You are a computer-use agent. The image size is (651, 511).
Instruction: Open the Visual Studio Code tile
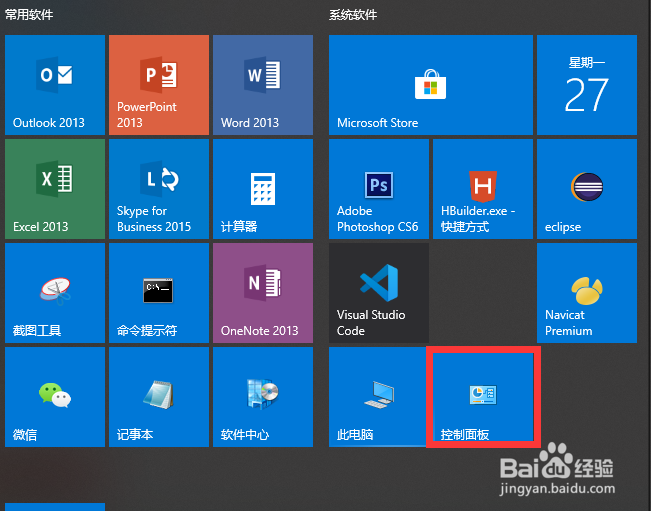click(379, 293)
